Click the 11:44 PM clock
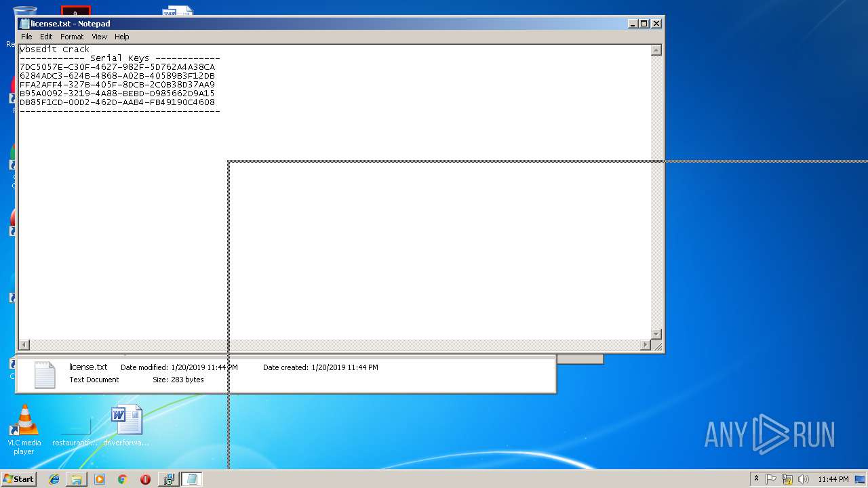Screen dimensions: 868x488 click(x=833, y=479)
